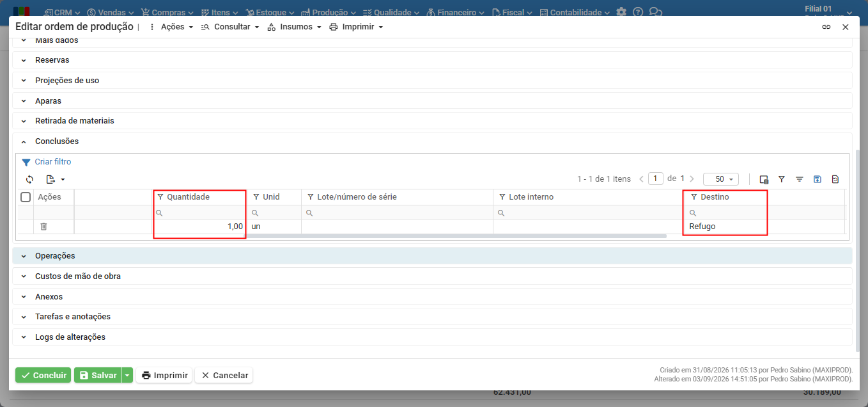Screen dimensions: 868x407
Task: Click the grid filter funnel icon
Action: pos(781,179)
